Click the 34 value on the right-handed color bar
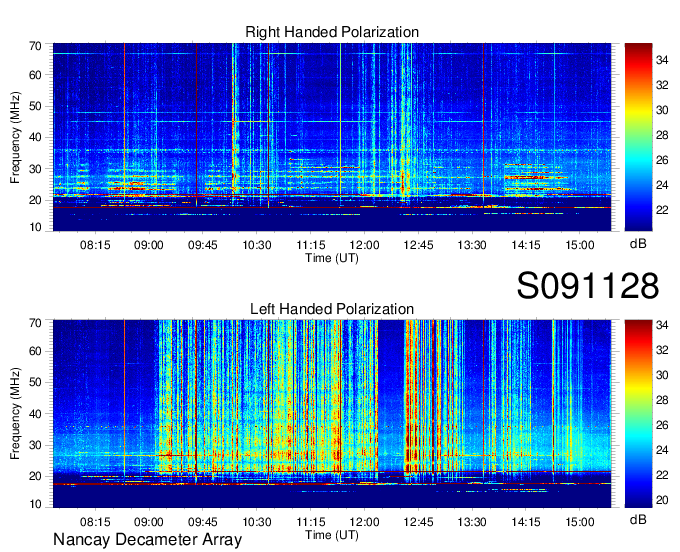Viewport: 680px width, 552px height. click(x=662, y=60)
